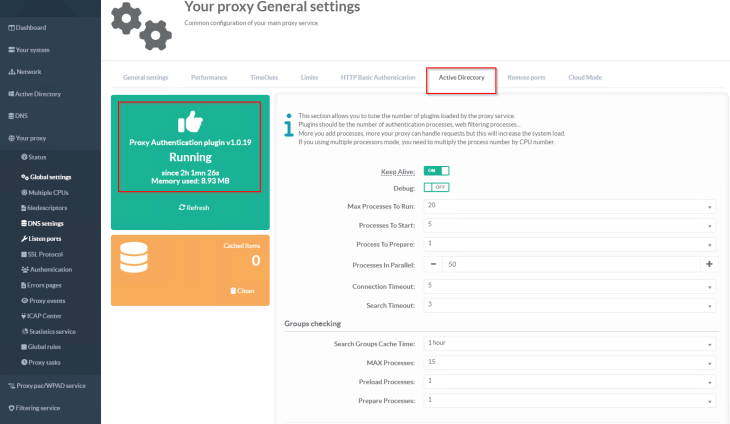
Task: Enable the Debug switch
Action: coord(436,187)
